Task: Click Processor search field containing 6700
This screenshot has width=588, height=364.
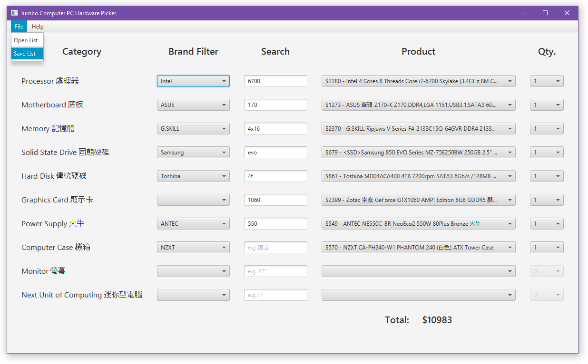Action: pos(275,81)
